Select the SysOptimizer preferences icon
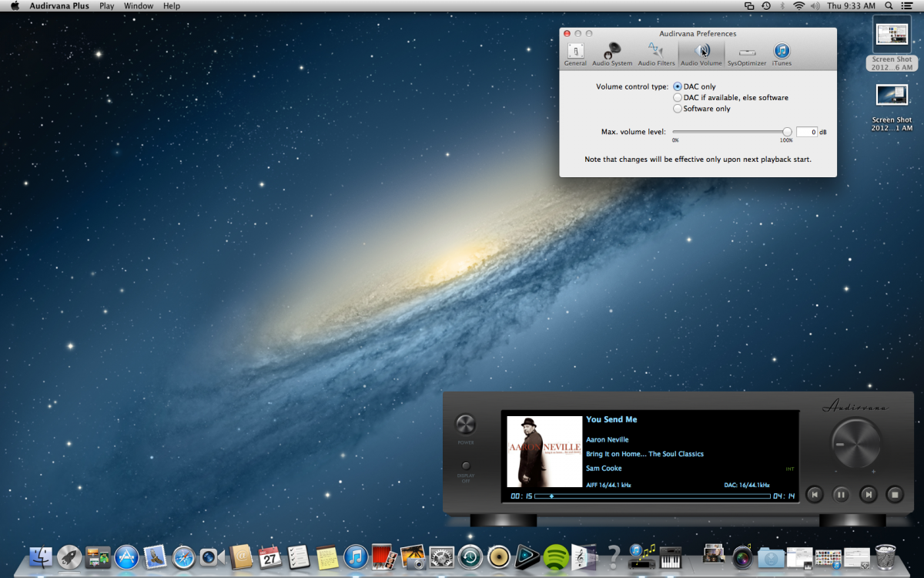The height and width of the screenshot is (578, 924). click(x=746, y=54)
